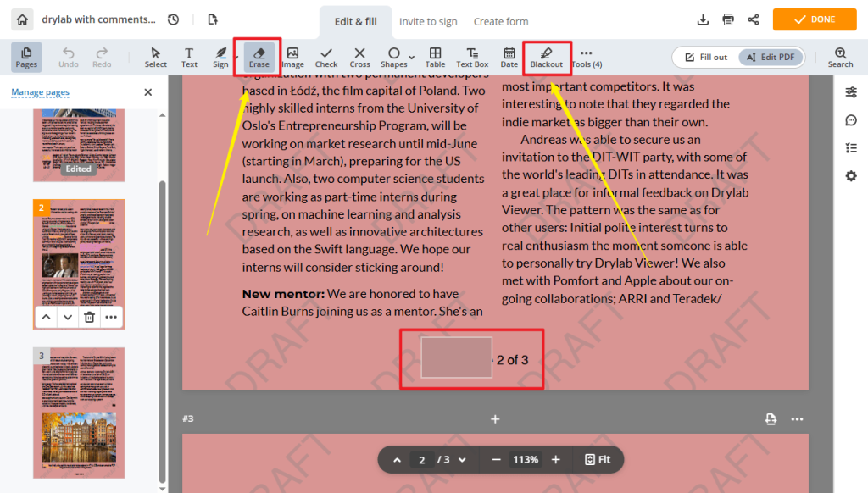The height and width of the screenshot is (493, 868).
Task: Go to next page arrow
Action: (x=462, y=460)
